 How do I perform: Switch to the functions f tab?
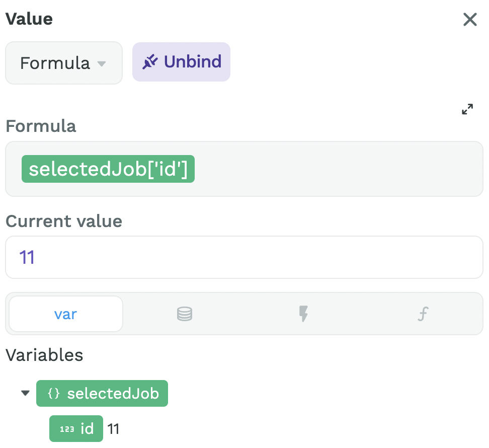(423, 314)
